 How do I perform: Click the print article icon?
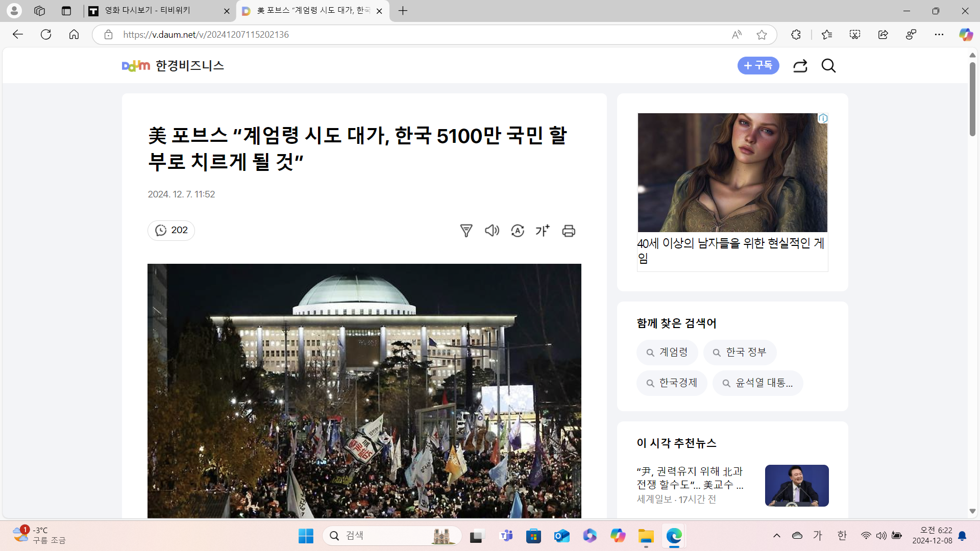569,231
